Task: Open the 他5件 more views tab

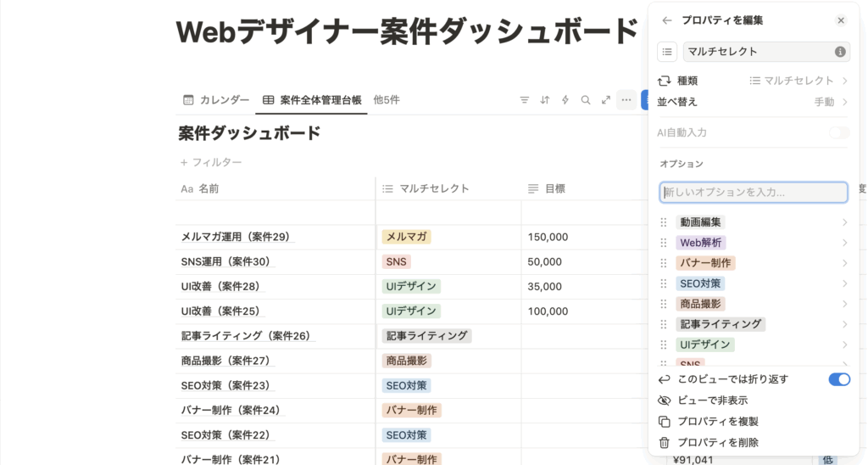Action: click(387, 100)
